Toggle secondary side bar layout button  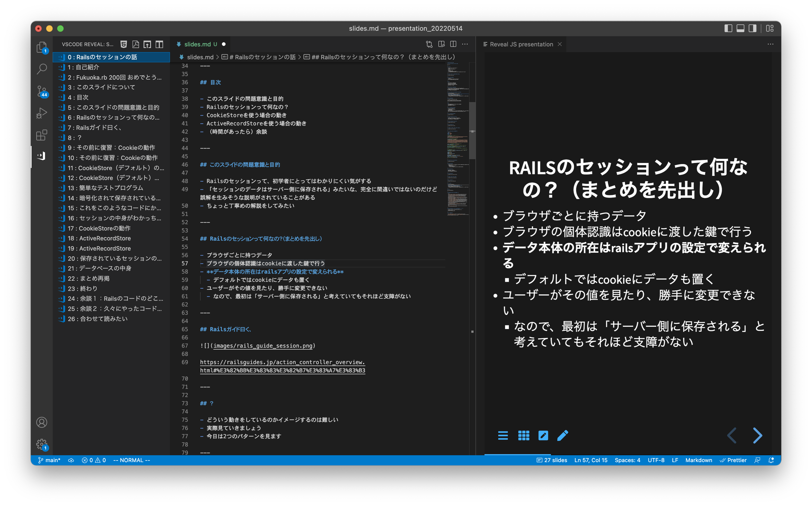click(752, 29)
